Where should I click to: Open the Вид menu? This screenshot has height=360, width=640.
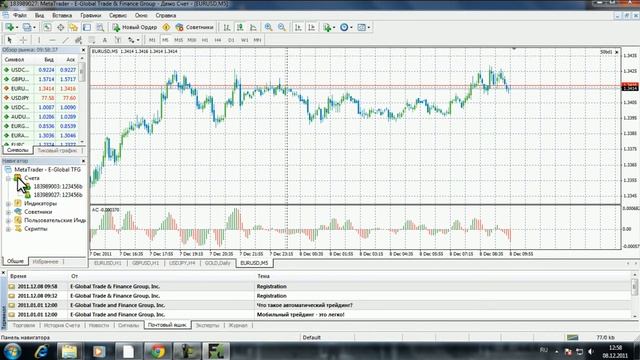pyautogui.click(x=39, y=16)
